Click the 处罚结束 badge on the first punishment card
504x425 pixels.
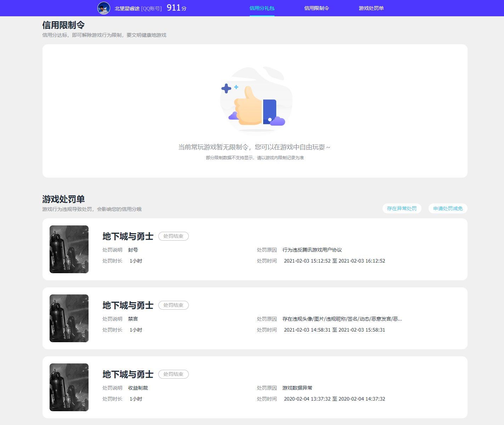point(174,236)
